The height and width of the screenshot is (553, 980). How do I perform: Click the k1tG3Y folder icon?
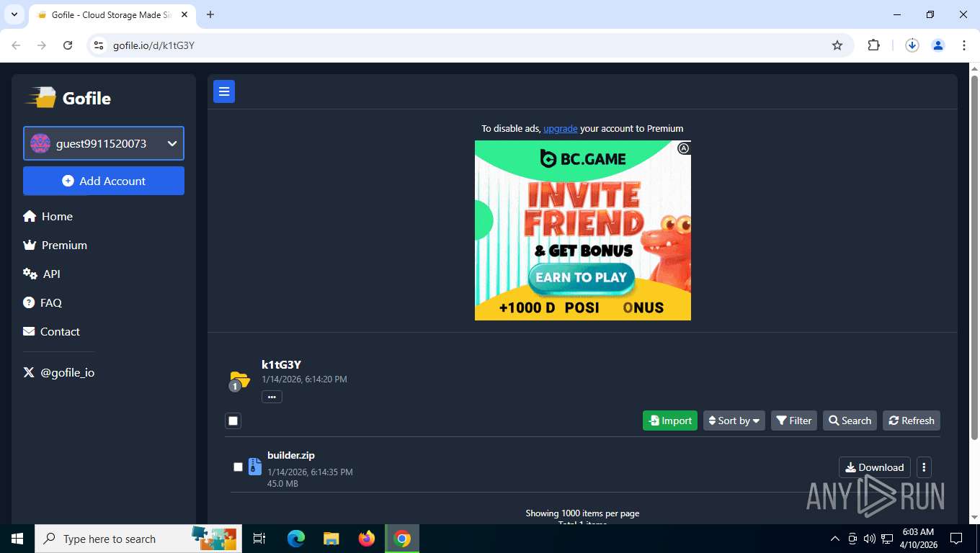239,379
